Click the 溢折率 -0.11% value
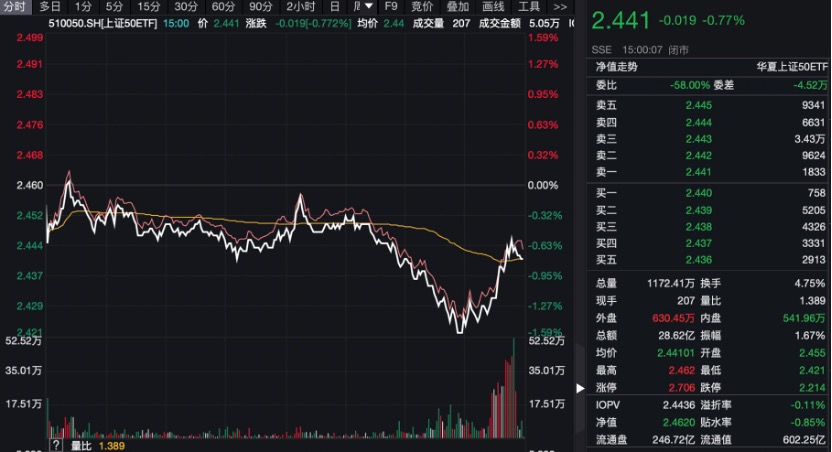Image resolution: width=832 pixels, height=452 pixels. pos(808,405)
